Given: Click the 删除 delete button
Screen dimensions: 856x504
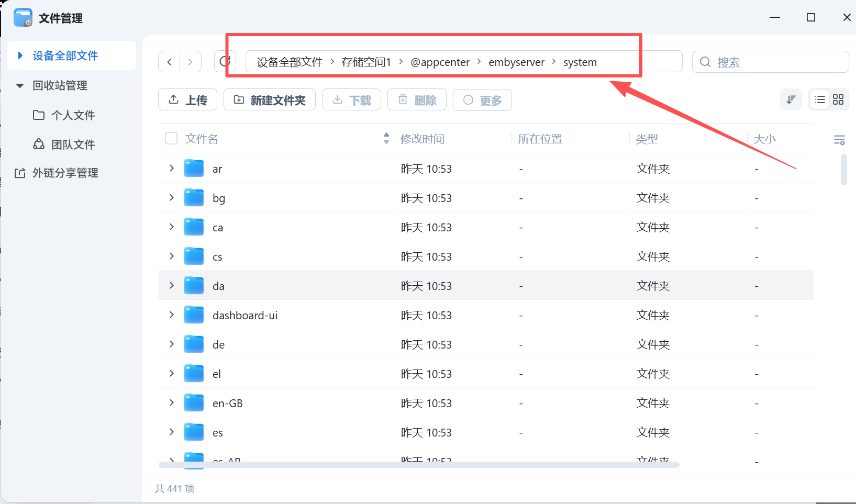Looking at the screenshot, I should (x=417, y=99).
